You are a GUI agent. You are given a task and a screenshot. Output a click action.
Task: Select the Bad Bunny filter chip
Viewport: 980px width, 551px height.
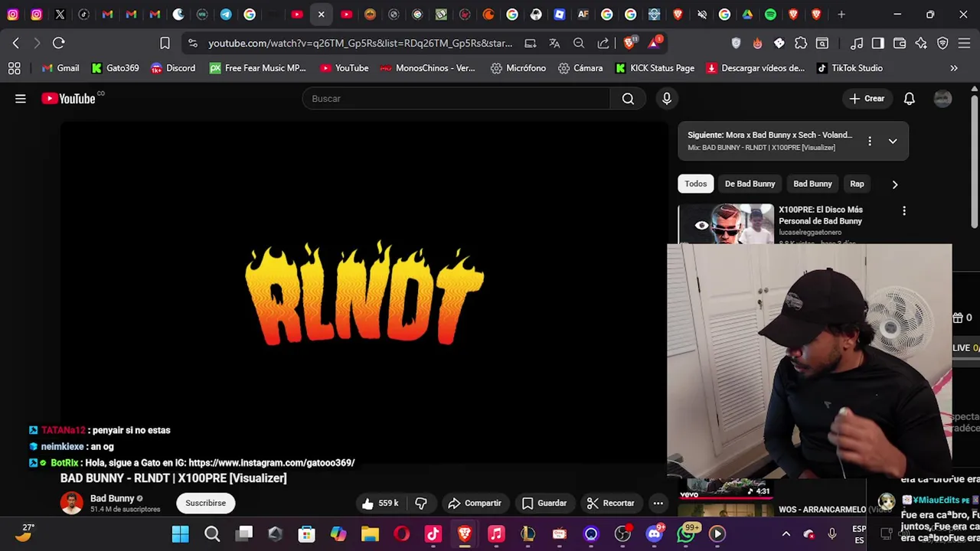click(x=812, y=184)
